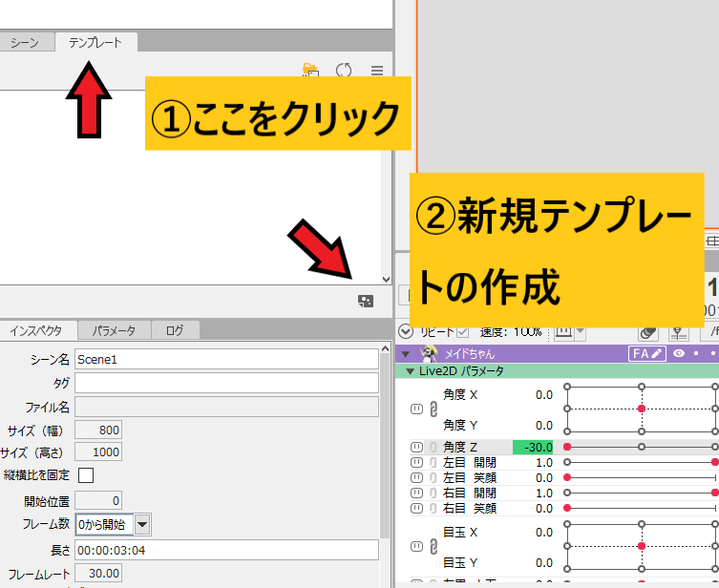Switch to the インスペクタ tab
The height and width of the screenshot is (588, 719).
click(x=36, y=330)
